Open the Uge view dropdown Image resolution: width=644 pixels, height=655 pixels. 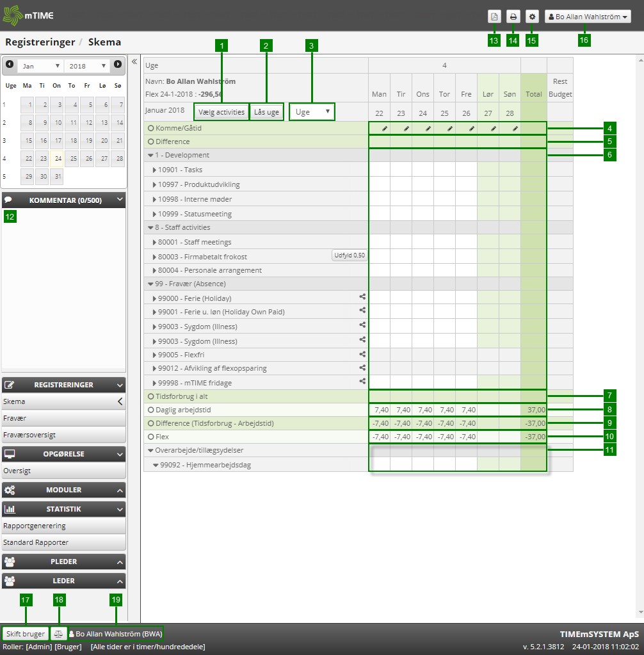[312, 111]
